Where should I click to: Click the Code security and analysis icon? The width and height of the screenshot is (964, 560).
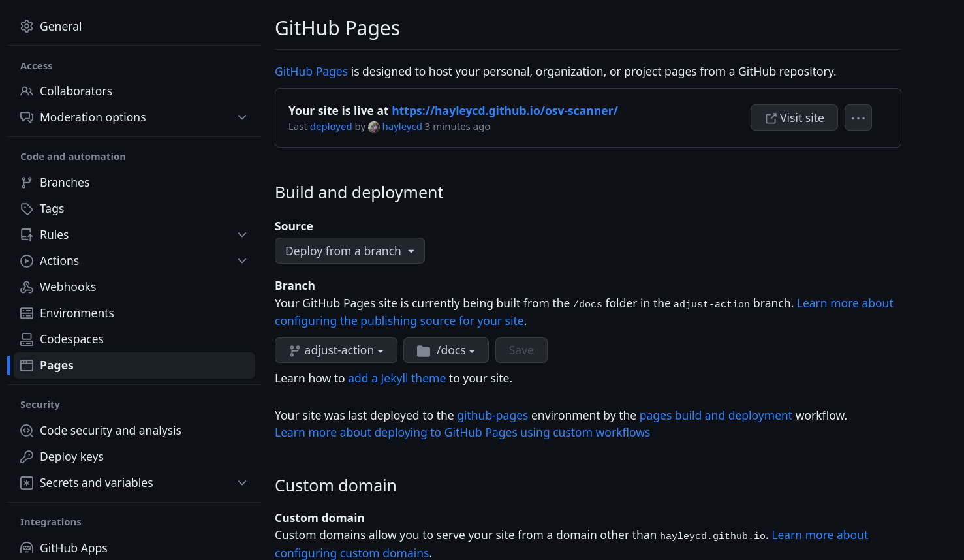click(x=27, y=430)
